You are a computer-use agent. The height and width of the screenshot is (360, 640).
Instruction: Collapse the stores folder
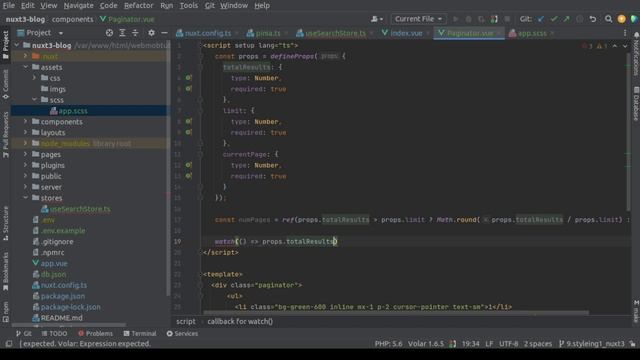26,198
